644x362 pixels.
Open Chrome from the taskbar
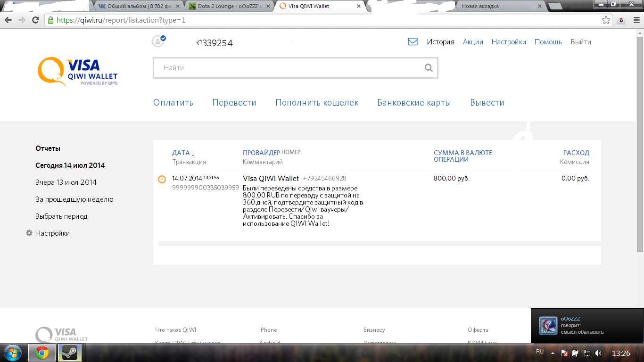(42, 353)
